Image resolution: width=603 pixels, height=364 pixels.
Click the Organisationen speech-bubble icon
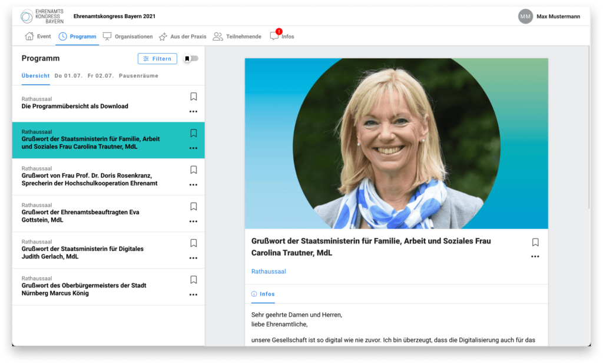point(107,36)
